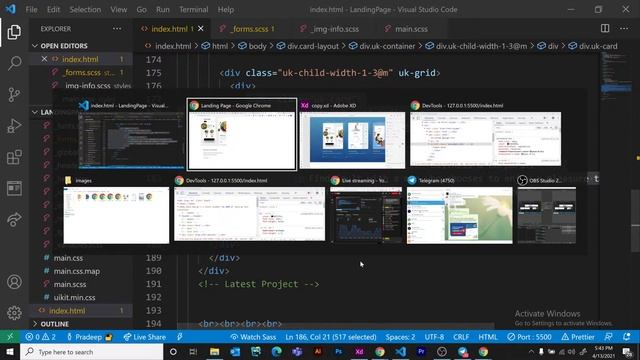Open the Live Share activity bar icon
Screen dimensions: 640x360
coord(14,220)
